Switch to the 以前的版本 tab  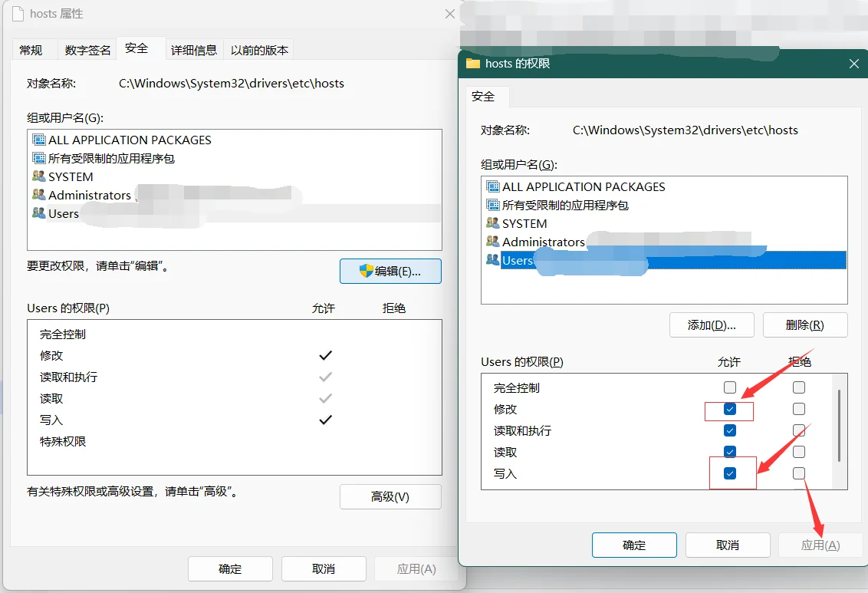[x=259, y=50]
